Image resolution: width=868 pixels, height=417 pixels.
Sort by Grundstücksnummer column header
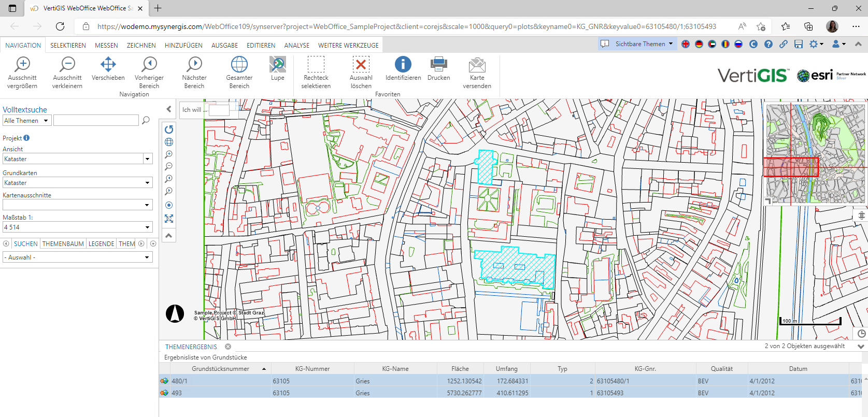coord(220,369)
